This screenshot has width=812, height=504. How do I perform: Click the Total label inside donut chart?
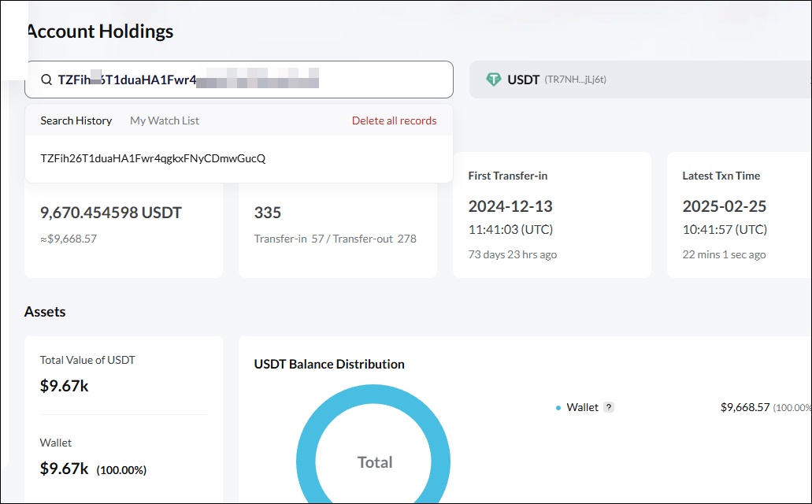tap(375, 462)
